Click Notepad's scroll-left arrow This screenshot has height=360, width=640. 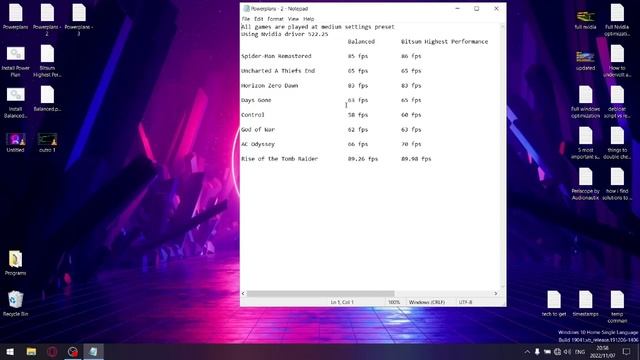click(243, 293)
